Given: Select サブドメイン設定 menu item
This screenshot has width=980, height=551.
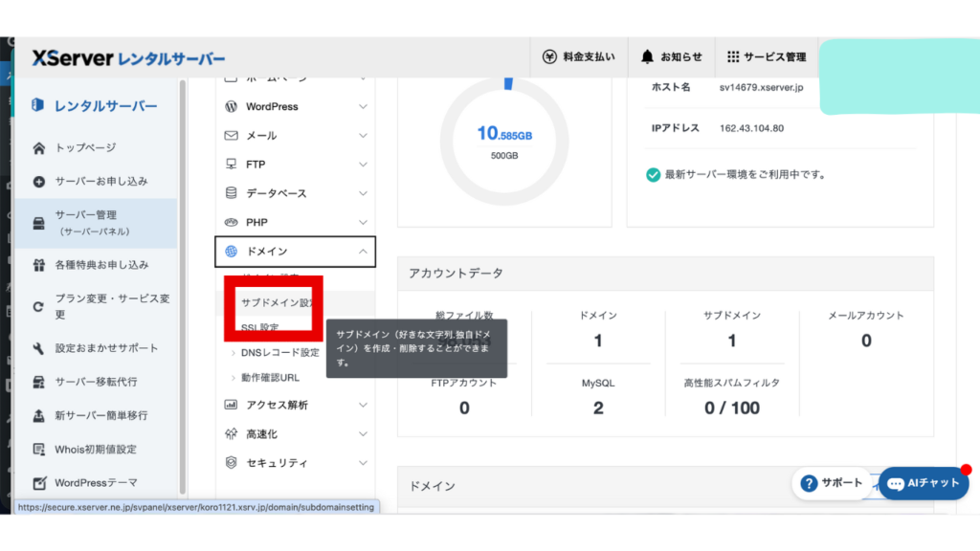Looking at the screenshot, I should pos(278,302).
